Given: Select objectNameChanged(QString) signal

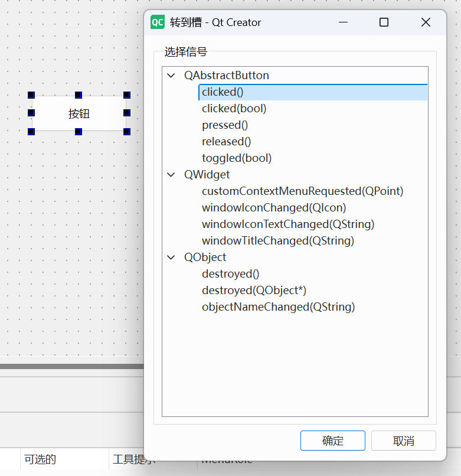Looking at the screenshot, I should click(x=278, y=307).
